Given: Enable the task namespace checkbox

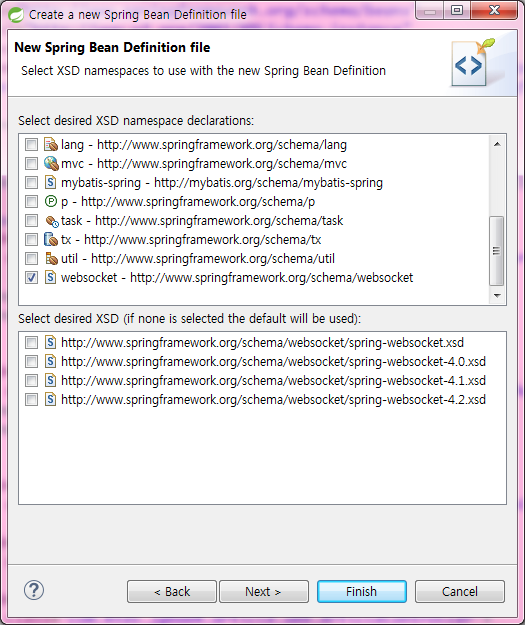Looking at the screenshot, I should (31, 220).
